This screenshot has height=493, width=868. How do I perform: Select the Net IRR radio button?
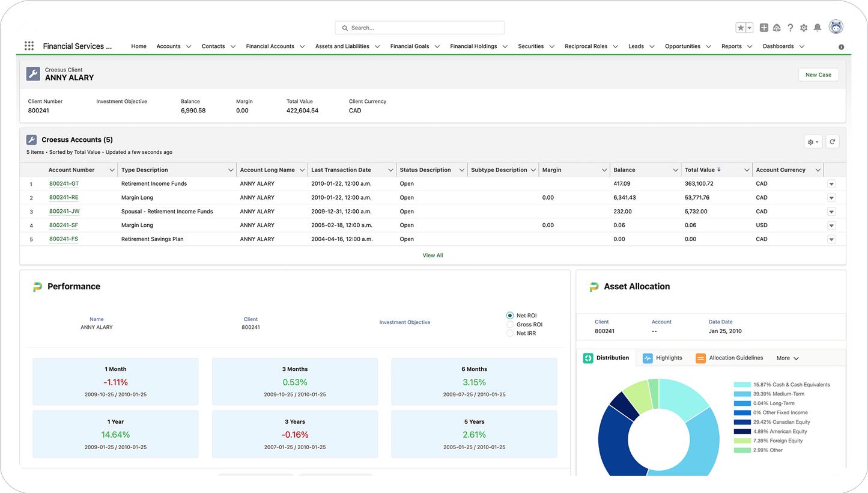pos(510,333)
